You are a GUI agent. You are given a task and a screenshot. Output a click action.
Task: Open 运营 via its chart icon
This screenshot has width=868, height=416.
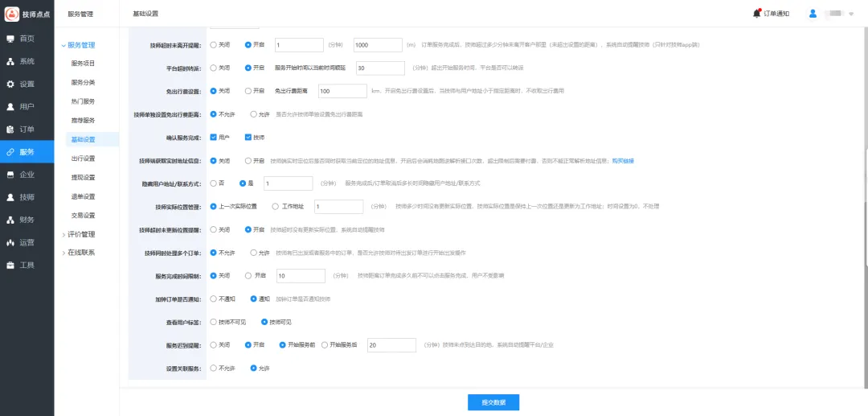(10, 242)
